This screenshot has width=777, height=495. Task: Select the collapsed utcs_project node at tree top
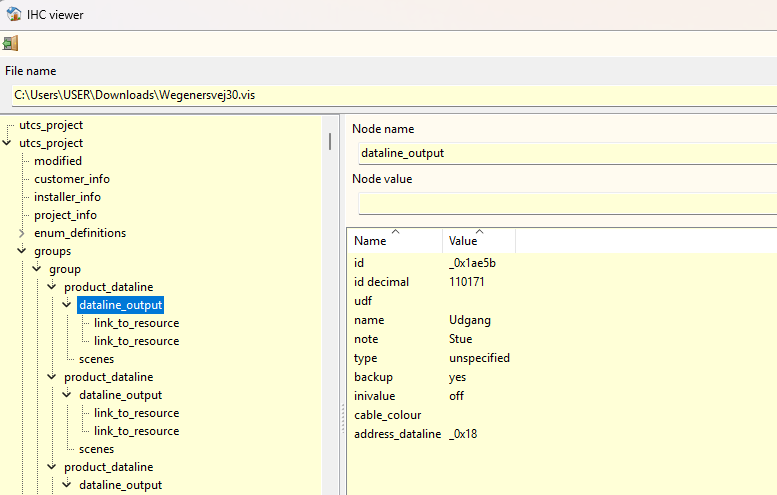point(51,125)
